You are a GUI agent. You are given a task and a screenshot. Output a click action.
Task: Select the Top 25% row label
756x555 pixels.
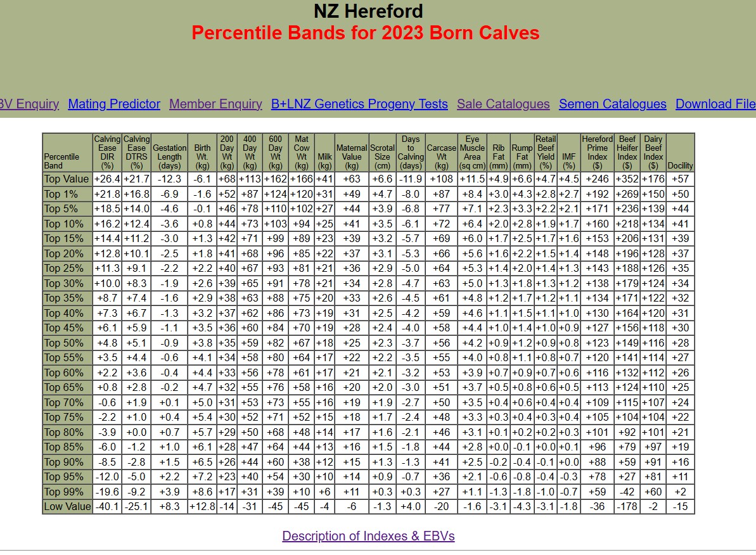(x=68, y=269)
